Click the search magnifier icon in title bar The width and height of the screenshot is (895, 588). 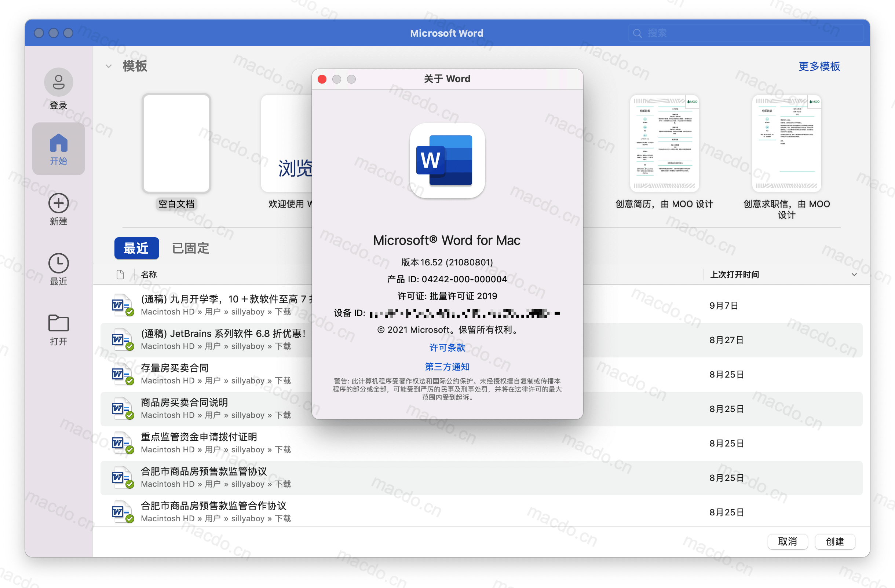pyautogui.click(x=638, y=33)
